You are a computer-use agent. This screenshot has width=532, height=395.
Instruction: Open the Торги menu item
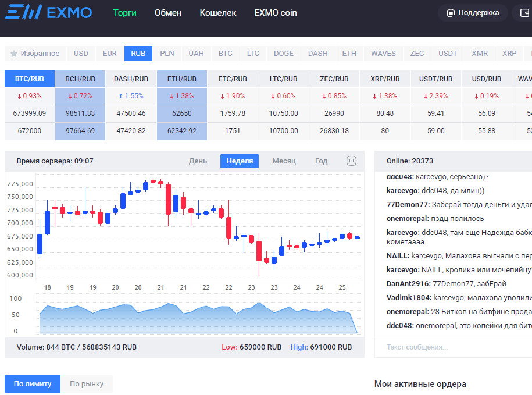pyautogui.click(x=124, y=13)
